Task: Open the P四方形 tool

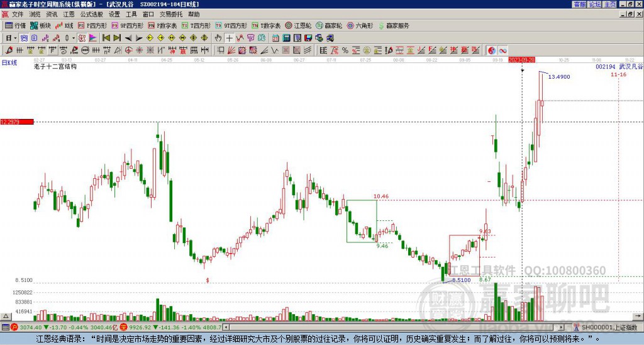Action: tap(92, 25)
